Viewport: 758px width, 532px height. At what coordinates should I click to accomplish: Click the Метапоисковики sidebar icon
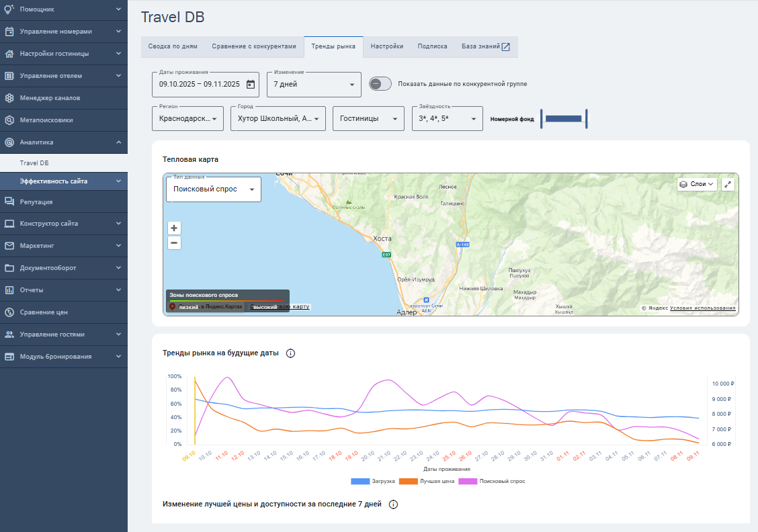click(x=9, y=120)
